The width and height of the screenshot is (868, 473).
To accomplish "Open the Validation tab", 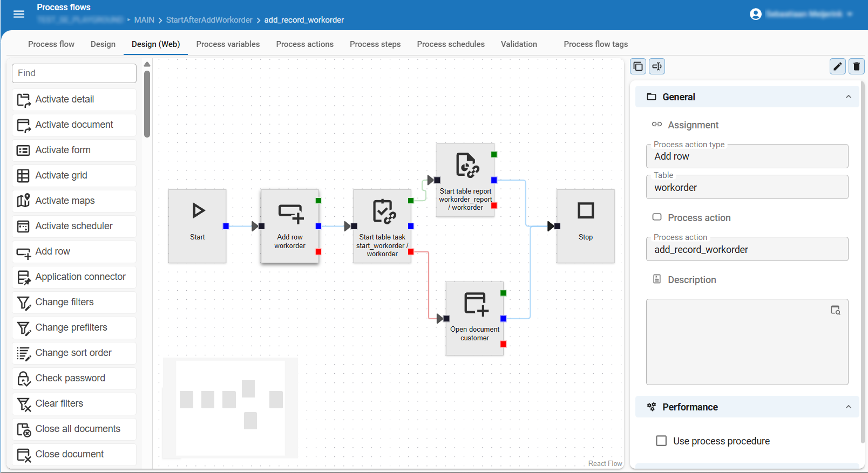I will tap(519, 44).
